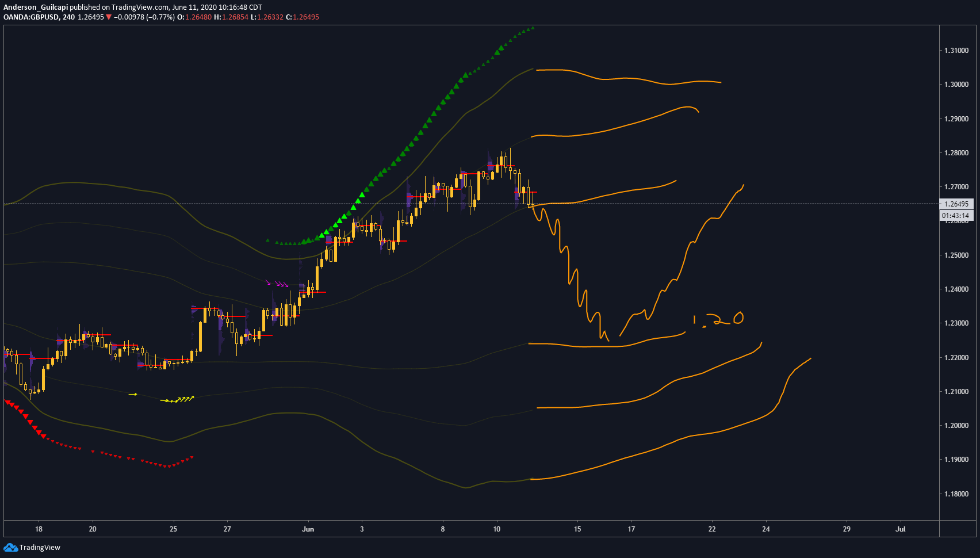Click the close value C:1.26495

tap(303, 17)
